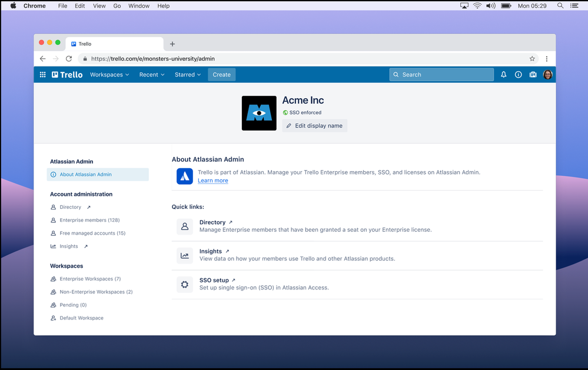Click the Edit display name button
The width and height of the screenshot is (588, 370).
(315, 126)
